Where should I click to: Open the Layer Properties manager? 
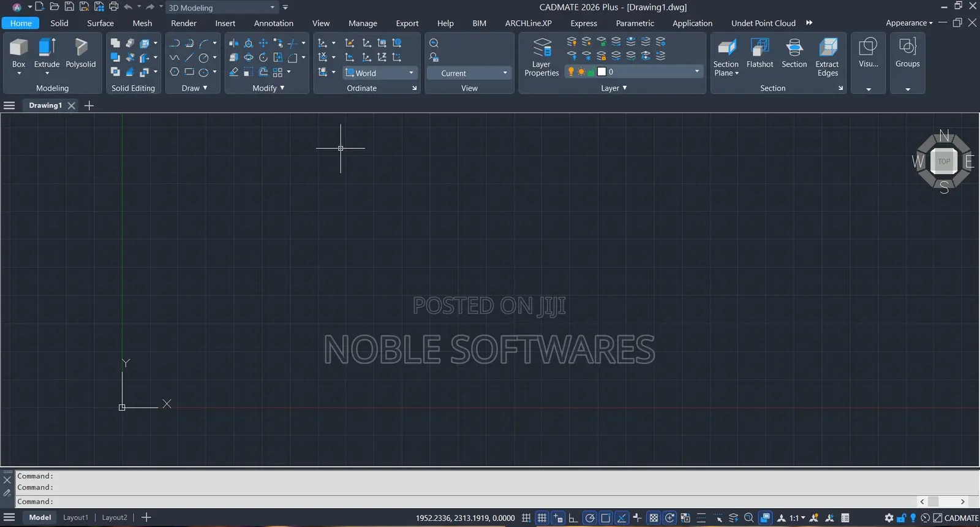[x=542, y=57]
